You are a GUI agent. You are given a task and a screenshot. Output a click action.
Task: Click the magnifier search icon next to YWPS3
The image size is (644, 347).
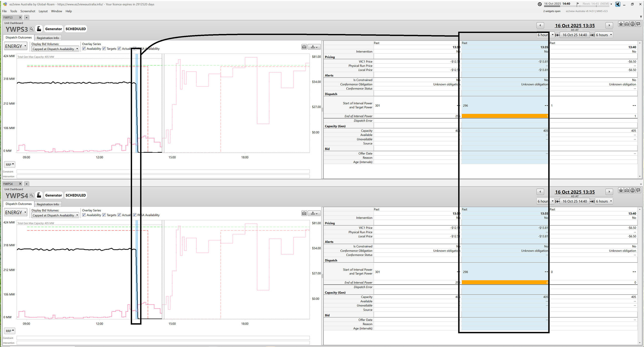click(x=32, y=29)
